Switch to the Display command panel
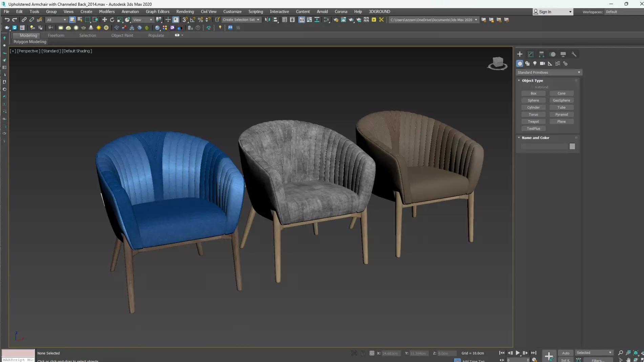644x362 pixels. [x=563, y=54]
